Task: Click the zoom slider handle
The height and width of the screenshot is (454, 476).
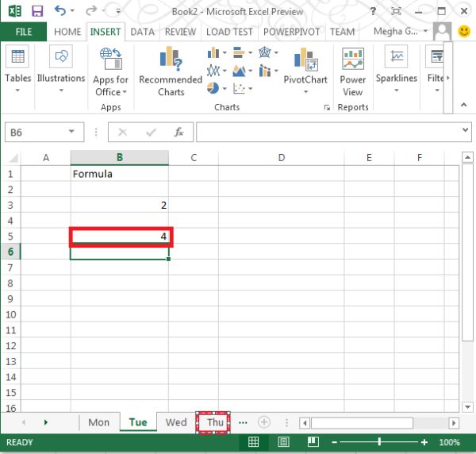Action: [379, 442]
